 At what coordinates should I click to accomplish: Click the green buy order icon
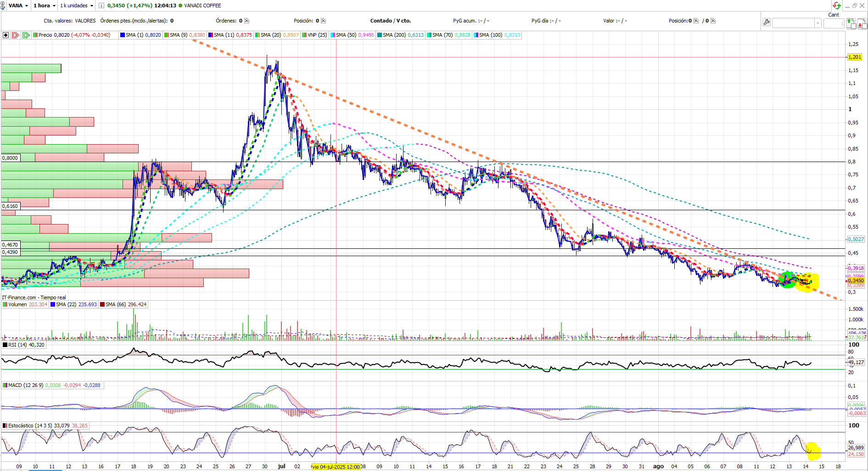click(851, 23)
